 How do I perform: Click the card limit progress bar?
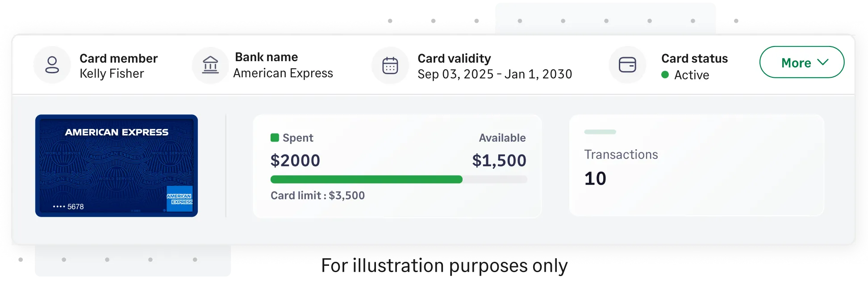coord(399,180)
